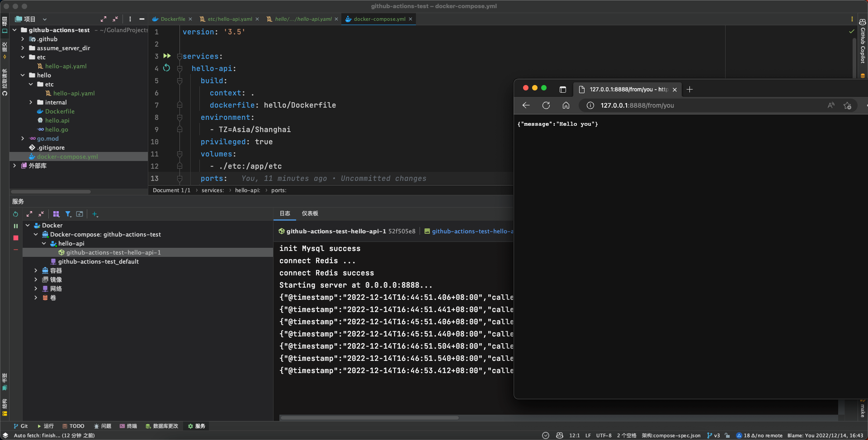Expand the internal folder
The height and width of the screenshot is (440, 868).
point(31,102)
